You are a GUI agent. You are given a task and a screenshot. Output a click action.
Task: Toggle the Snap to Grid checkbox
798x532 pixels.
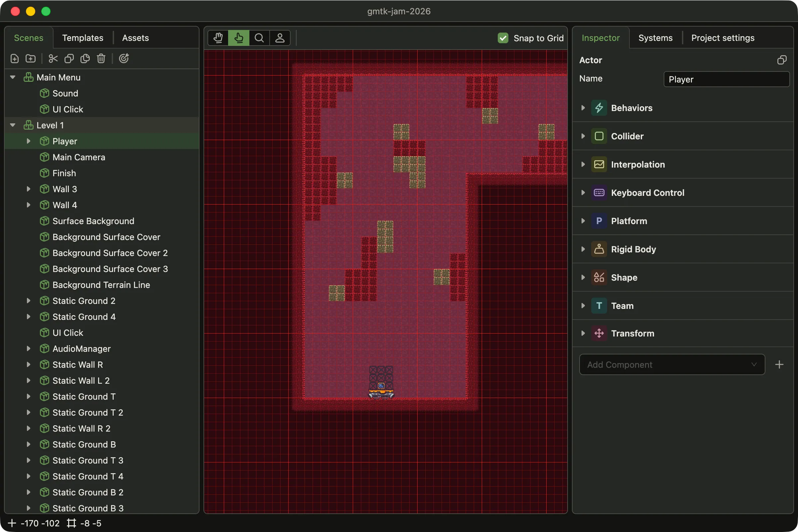[x=503, y=38]
